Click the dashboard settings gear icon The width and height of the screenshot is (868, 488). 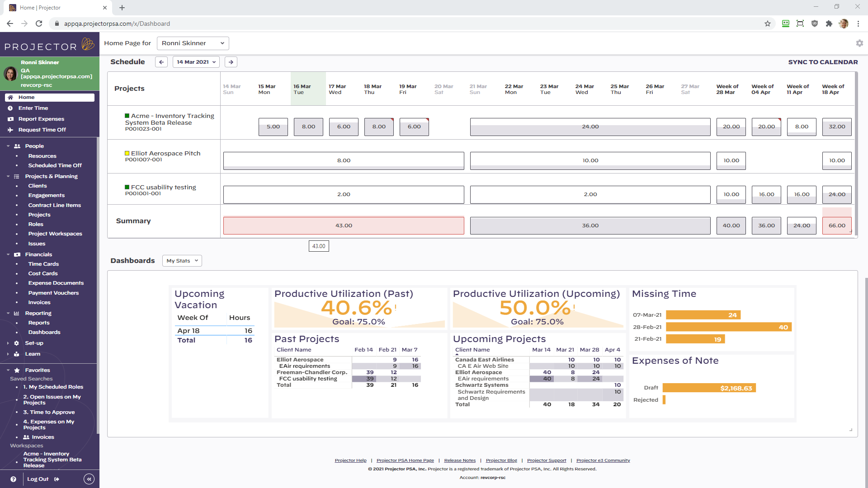(x=859, y=43)
